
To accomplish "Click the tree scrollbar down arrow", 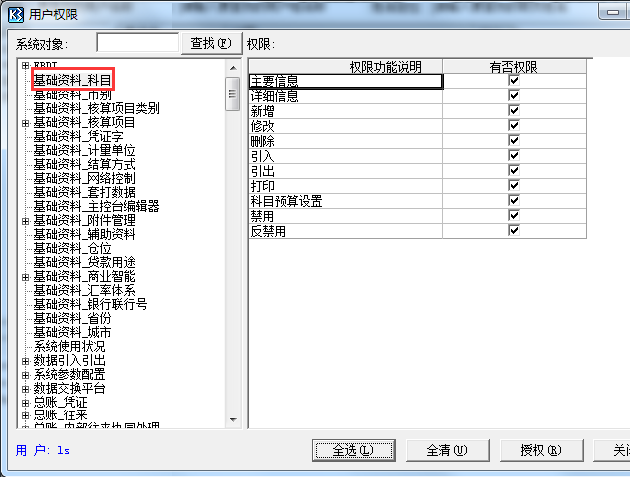I will (x=233, y=420).
